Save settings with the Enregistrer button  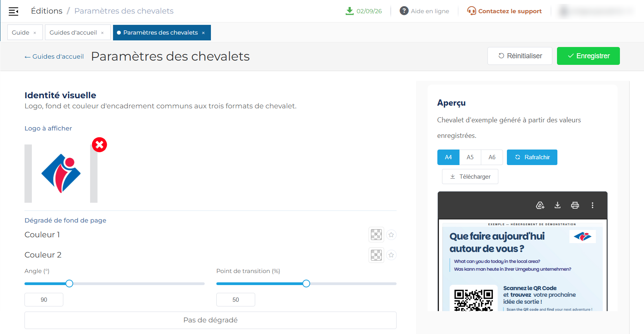(x=588, y=56)
